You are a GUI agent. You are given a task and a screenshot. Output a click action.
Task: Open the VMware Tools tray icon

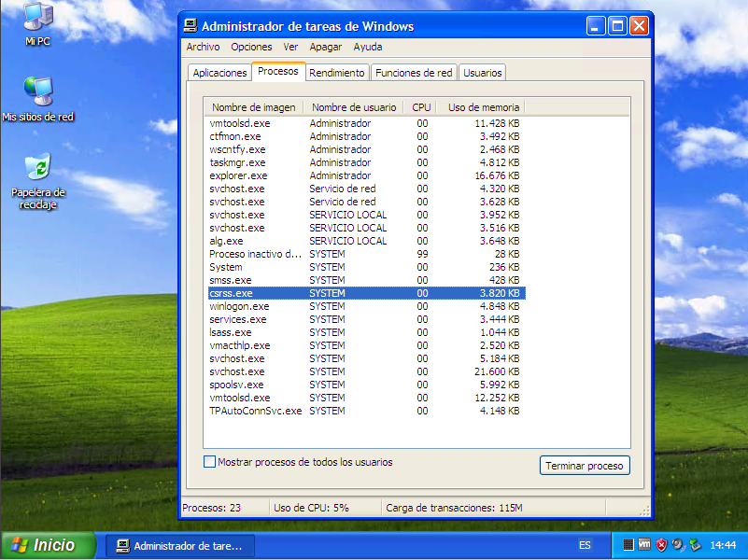tap(644, 544)
